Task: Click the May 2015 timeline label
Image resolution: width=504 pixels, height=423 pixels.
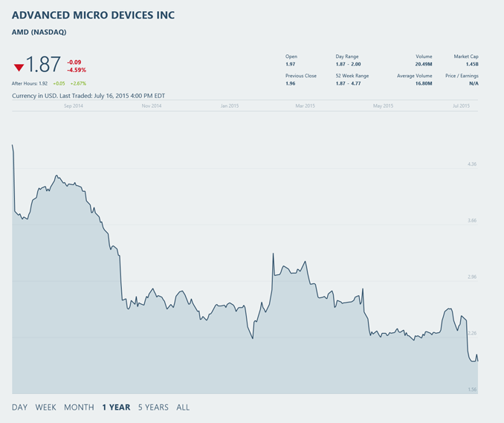Action: coord(383,106)
